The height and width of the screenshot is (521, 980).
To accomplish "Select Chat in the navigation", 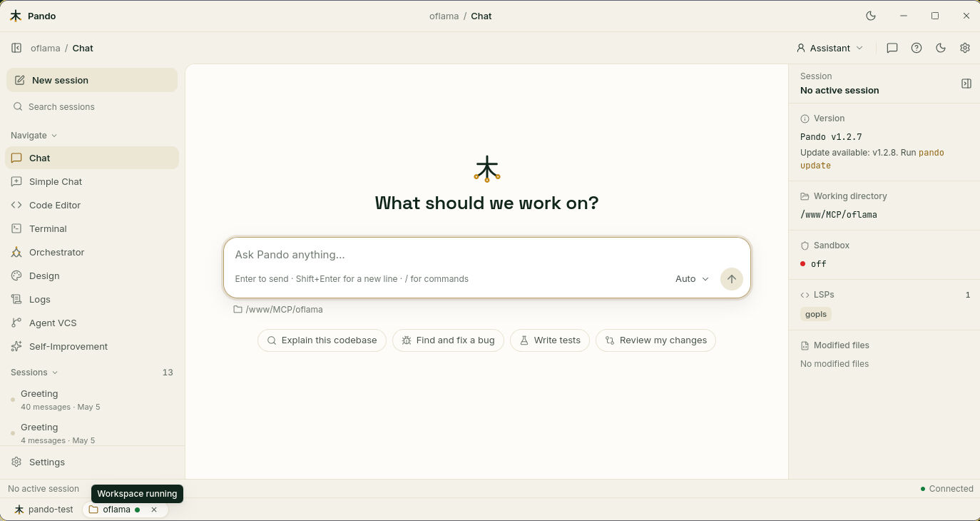I will coord(92,158).
